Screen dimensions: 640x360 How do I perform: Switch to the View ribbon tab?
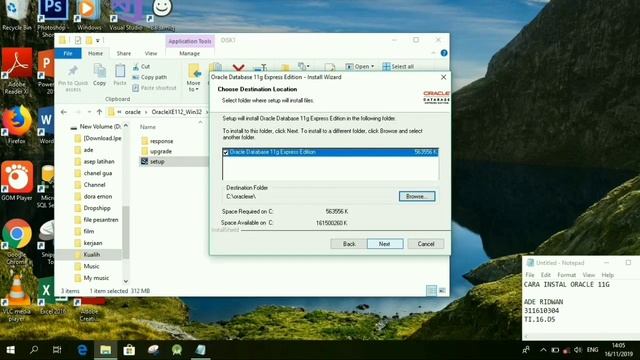pyautogui.click(x=151, y=53)
